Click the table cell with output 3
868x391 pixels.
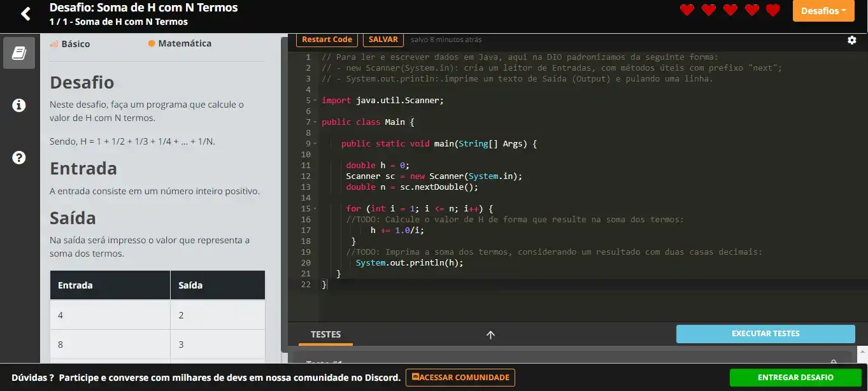point(218,345)
